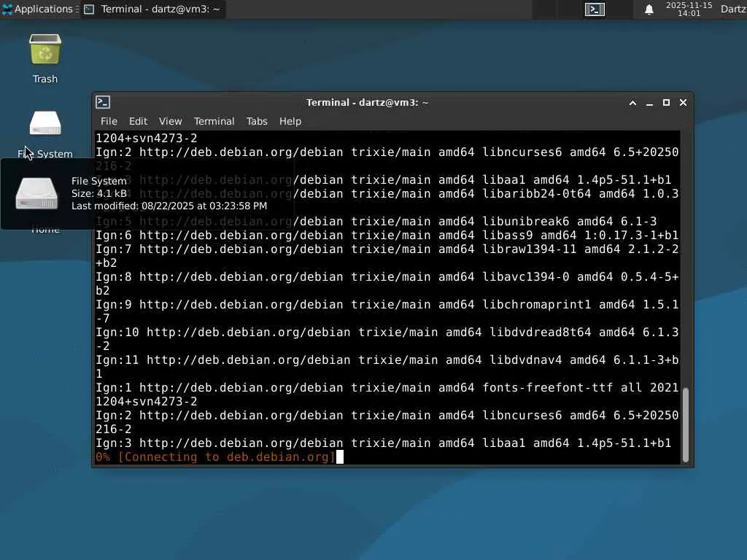747x560 pixels.
Task: Click the date and time clock
Action: click(x=689, y=9)
